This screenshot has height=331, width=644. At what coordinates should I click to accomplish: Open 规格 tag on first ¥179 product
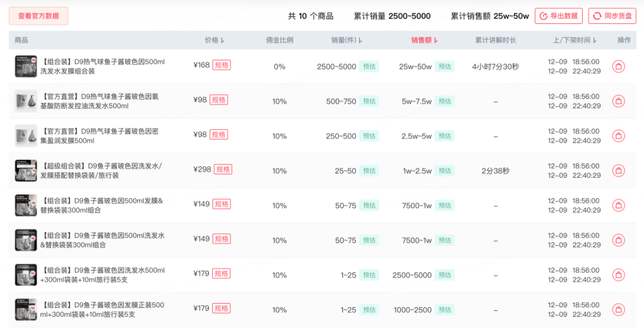(x=221, y=274)
